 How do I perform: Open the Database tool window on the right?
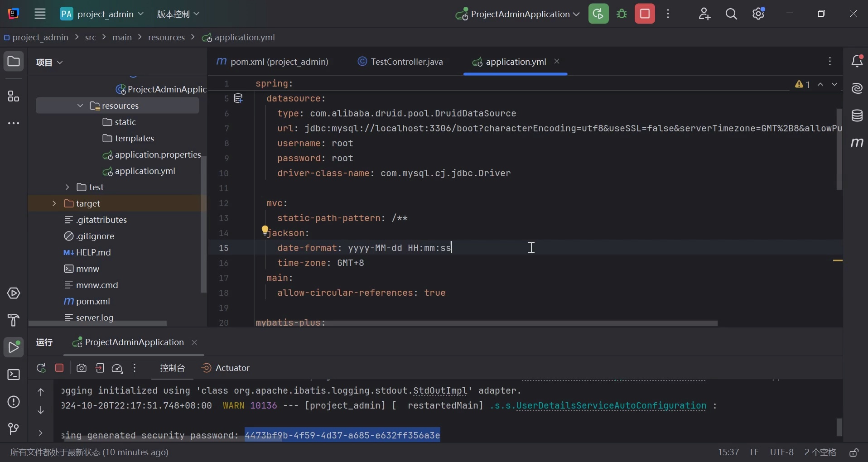[x=858, y=115]
